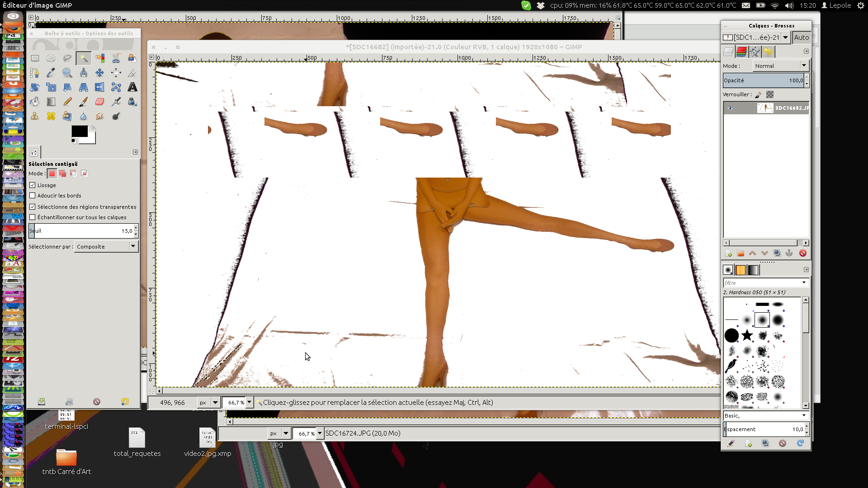
Task: Click delete layer icon in Calques panel
Action: pyautogui.click(x=802, y=253)
